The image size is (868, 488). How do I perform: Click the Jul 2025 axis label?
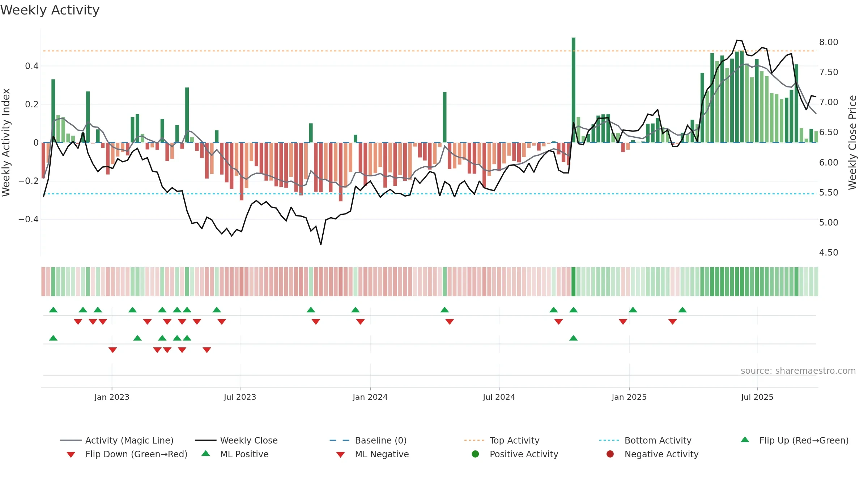(x=757, y=397)
